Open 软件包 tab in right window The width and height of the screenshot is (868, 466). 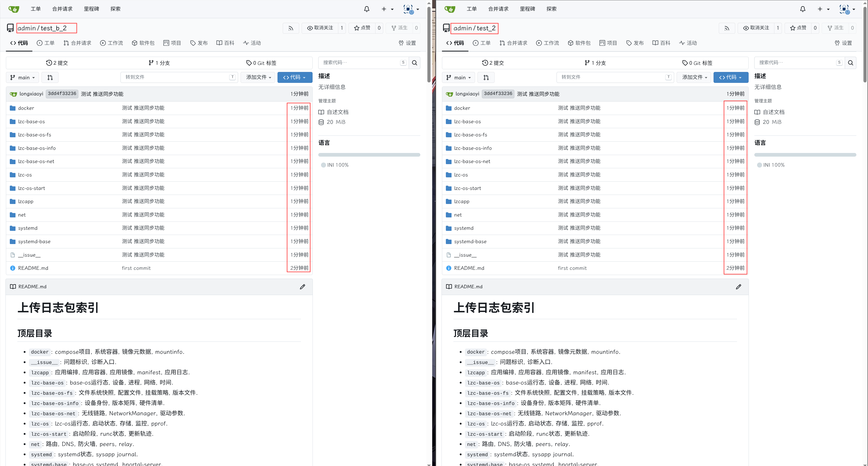click(x=579, y=43)
